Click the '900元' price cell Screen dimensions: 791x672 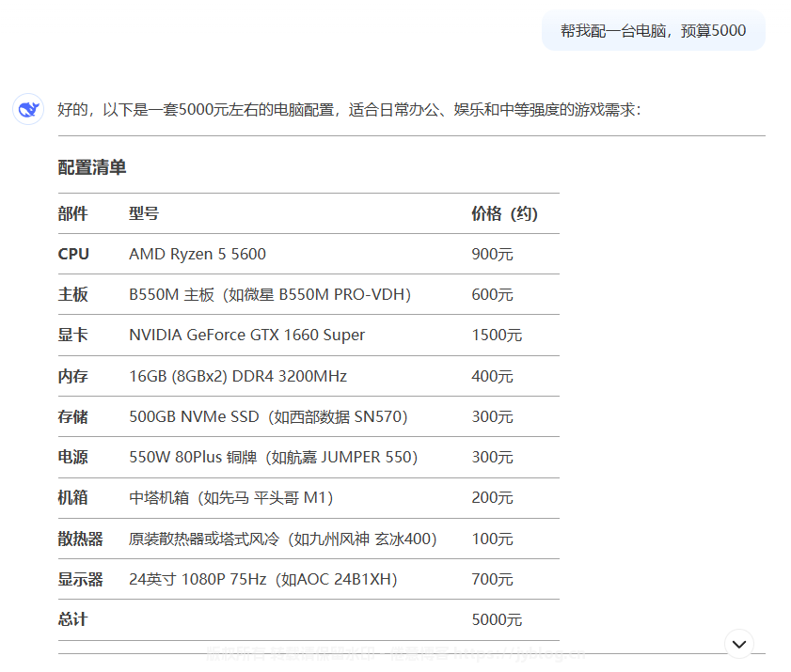point(492,254)
